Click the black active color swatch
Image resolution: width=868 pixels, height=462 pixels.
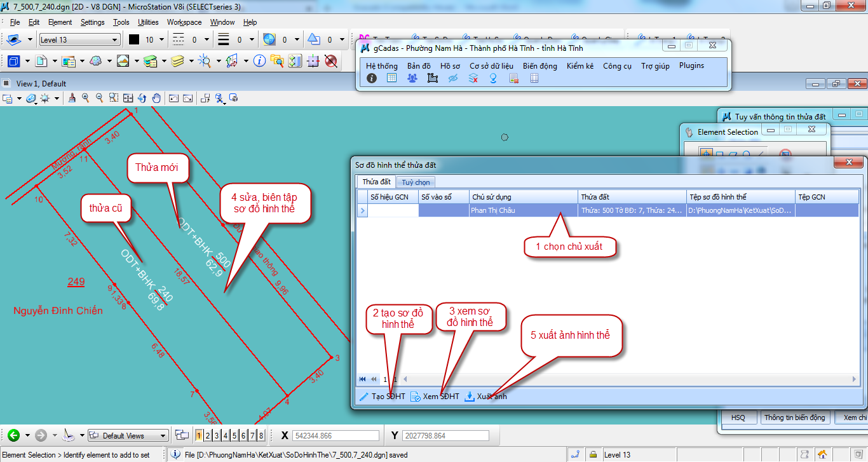pos(134,40)
